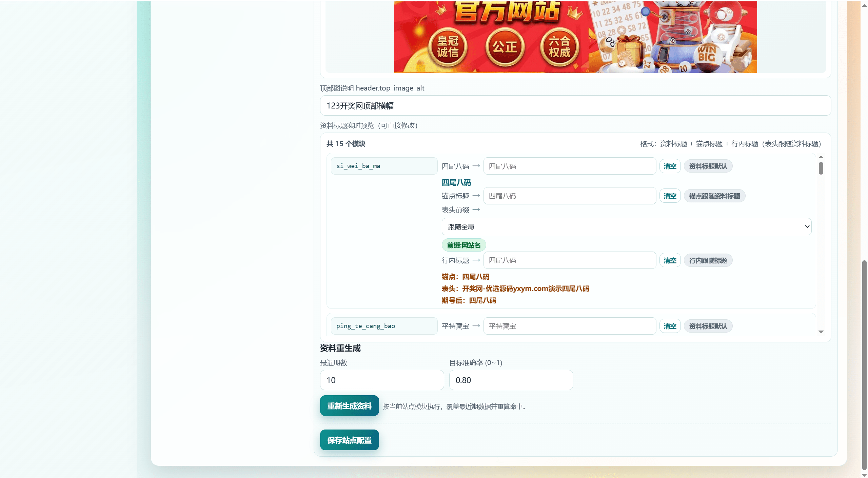The height and width of the screenshot is (478, 868).
Task: Apply 资料标题默认 for ping_te_cang_bao
Action: pos(708,326)
